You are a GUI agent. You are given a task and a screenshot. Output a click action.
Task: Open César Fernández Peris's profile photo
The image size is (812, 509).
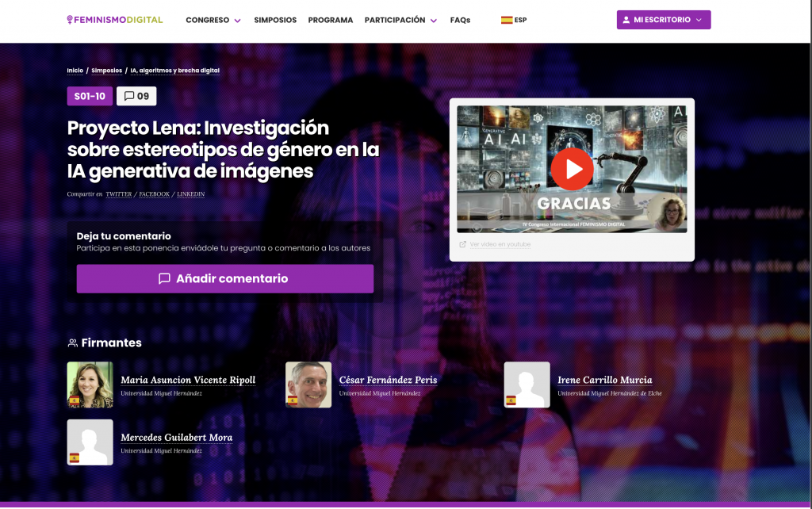tap(308, 385)
